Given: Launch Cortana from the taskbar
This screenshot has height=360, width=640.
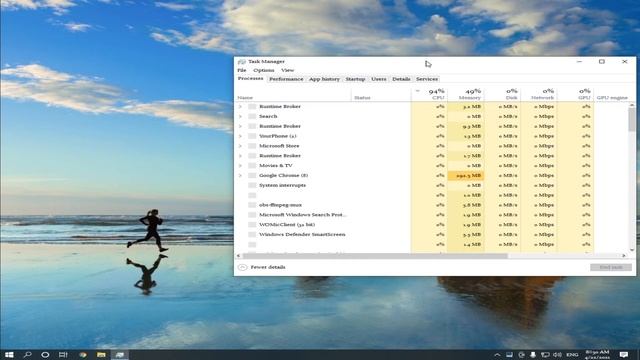Looking at the screenshot, I should point(45,355).
